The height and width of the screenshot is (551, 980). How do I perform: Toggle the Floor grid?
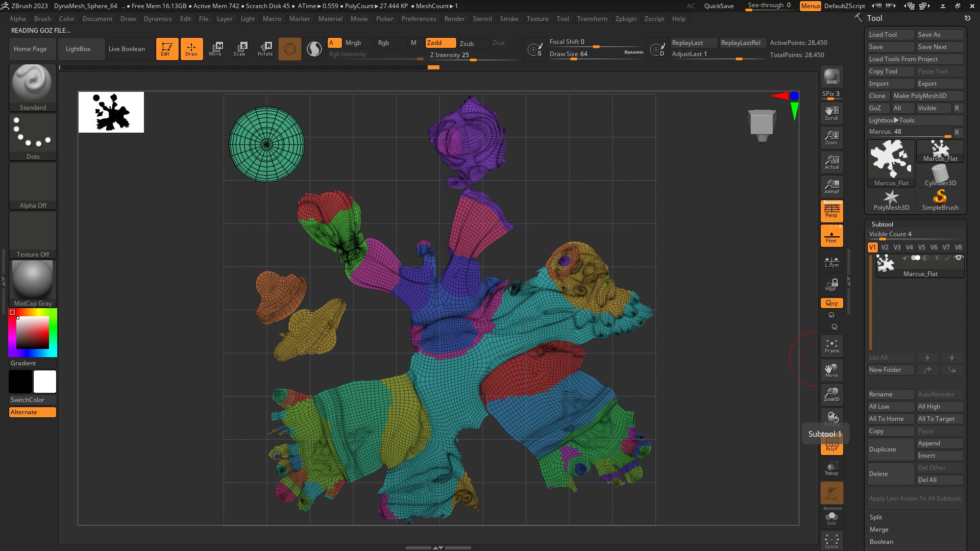pyautogui.click(x=831, y=236)
